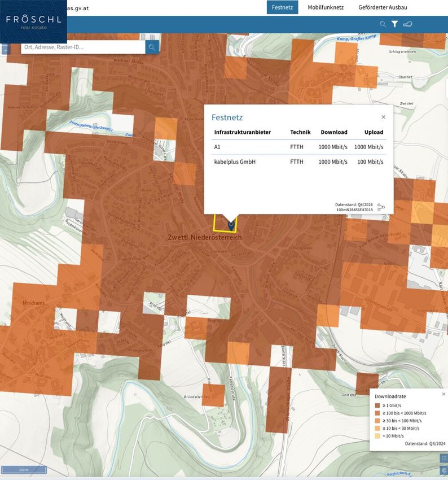The width and height of the screenshot is (448, 480).
Task: Close the Downloadrate legend panel
Action: click(x=443, y=394)
